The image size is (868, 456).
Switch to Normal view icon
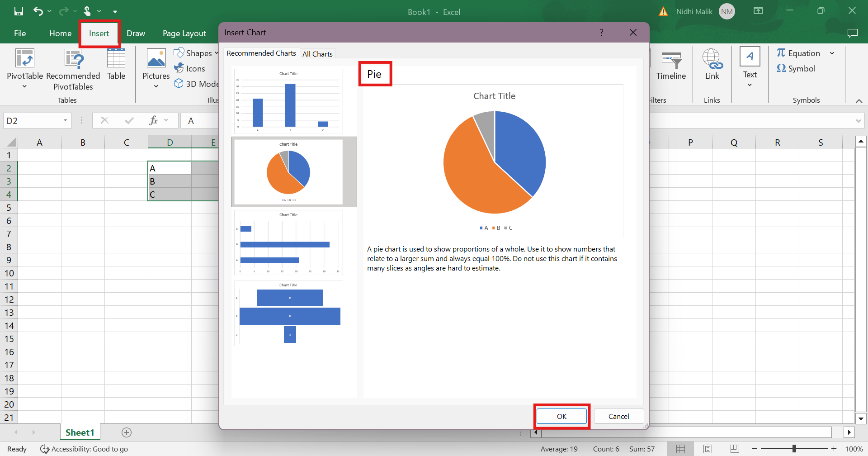(x=680, y=449)
